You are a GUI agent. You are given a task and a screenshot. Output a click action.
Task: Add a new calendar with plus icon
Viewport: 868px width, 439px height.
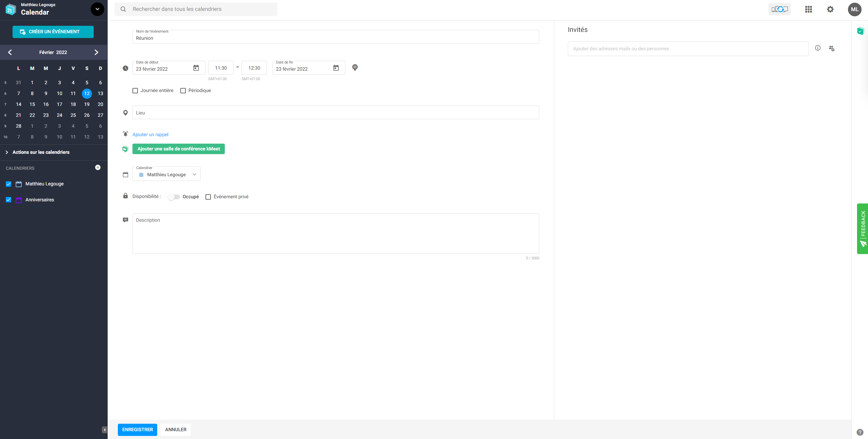pyautogui.click(x=98, y=167)
